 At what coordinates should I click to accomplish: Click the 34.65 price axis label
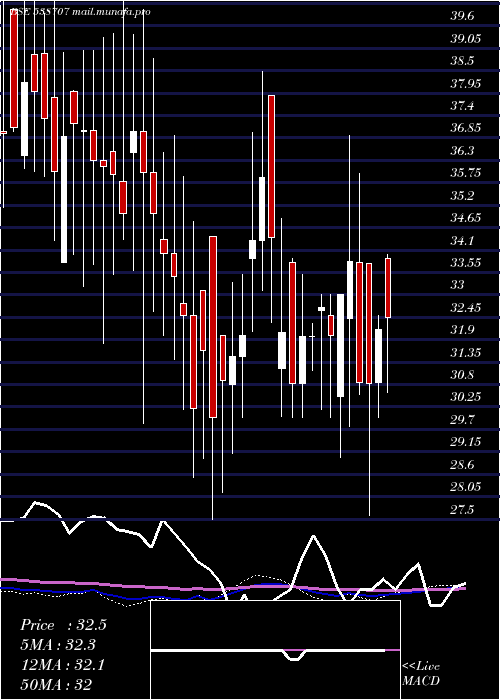coord(466,218)
